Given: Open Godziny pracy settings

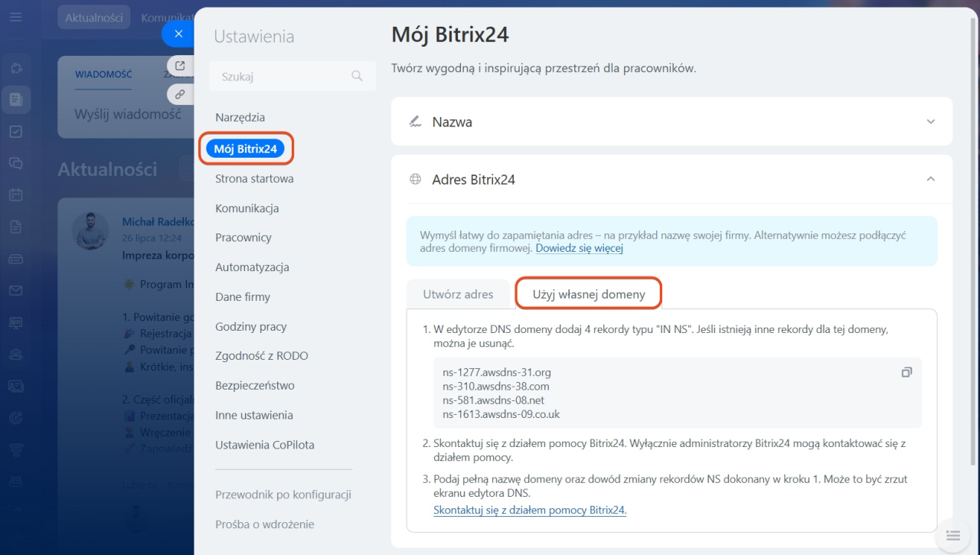Looking at the screenshot, I should pos(250,326).
